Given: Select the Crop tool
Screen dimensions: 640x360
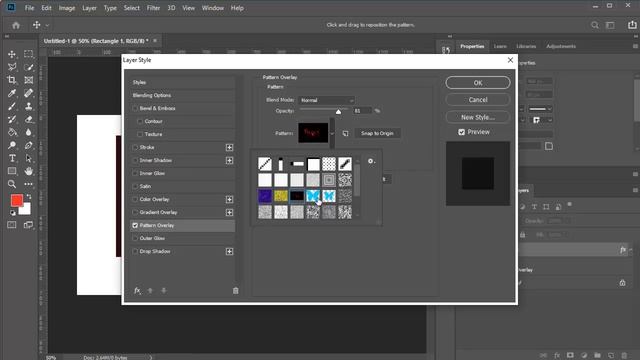Looking at the screenshot, I should pos(12,80).
